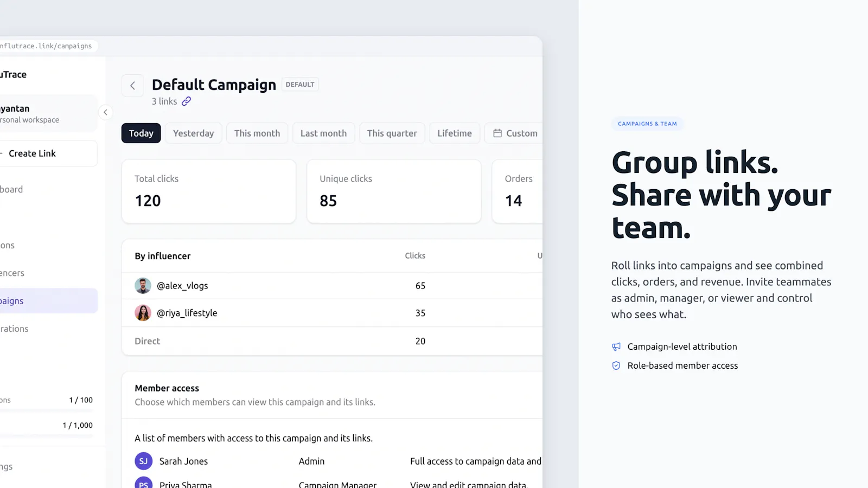Image resolution: width=868 pixels, height=488 pixels.
Task: Open the Custom date range filter
Action: tap(514, 133)
